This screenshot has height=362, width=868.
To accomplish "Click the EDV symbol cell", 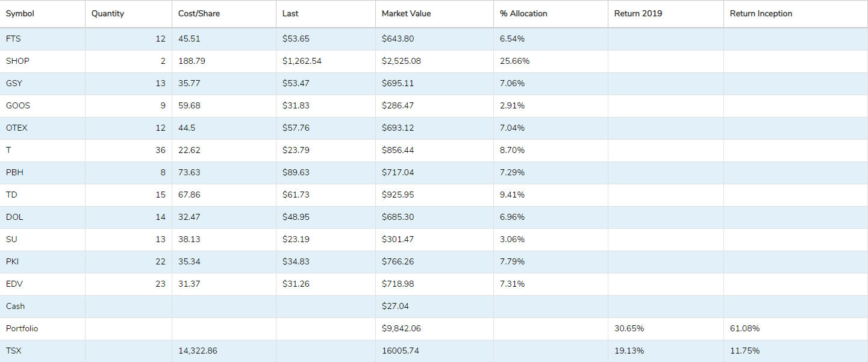I will point(14,284).
